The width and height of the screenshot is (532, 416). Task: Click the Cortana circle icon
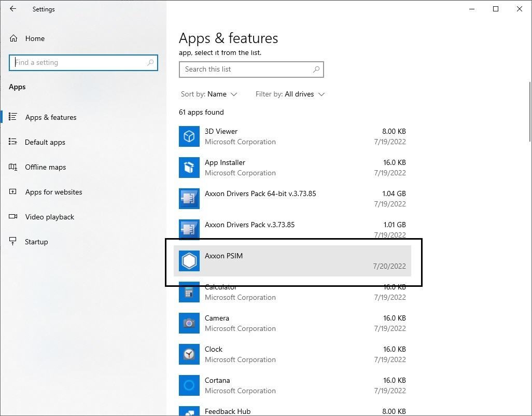click(x=189, y=385)
